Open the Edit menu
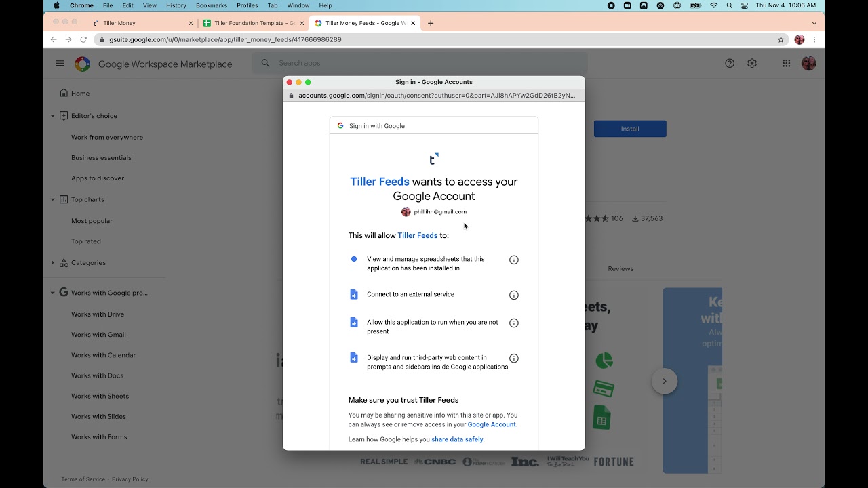This screenshot has height=488, width=868. tap(127, 5)
